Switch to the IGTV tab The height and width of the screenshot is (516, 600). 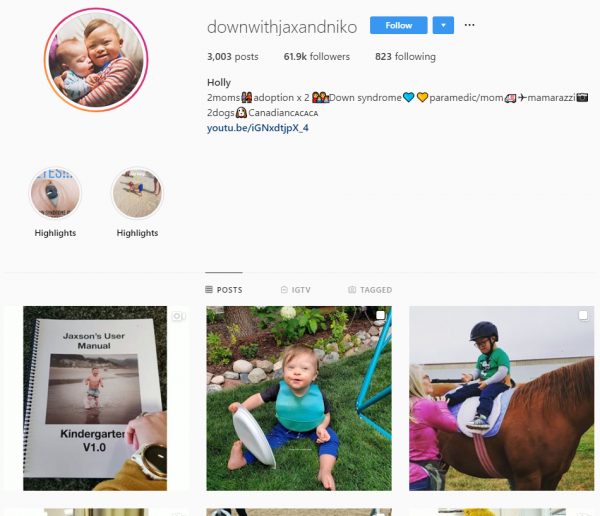[x=295, y=290]
